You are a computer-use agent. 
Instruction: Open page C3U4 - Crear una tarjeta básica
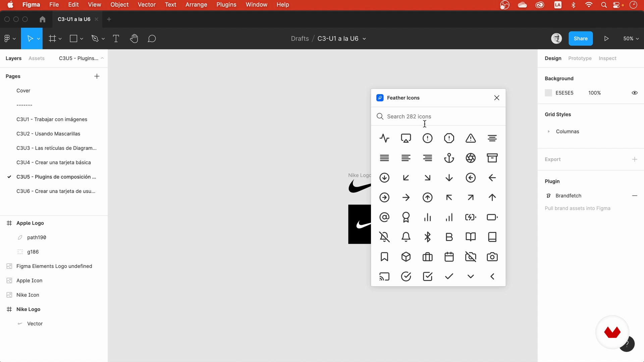[x=54, y=163]
